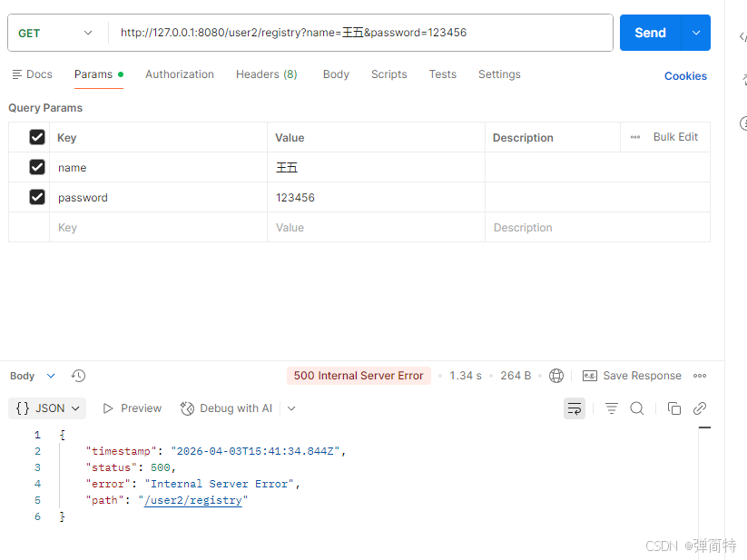The image size is (747, 560).
Task: Click the 王五 value cell
Action: (376, 167)
